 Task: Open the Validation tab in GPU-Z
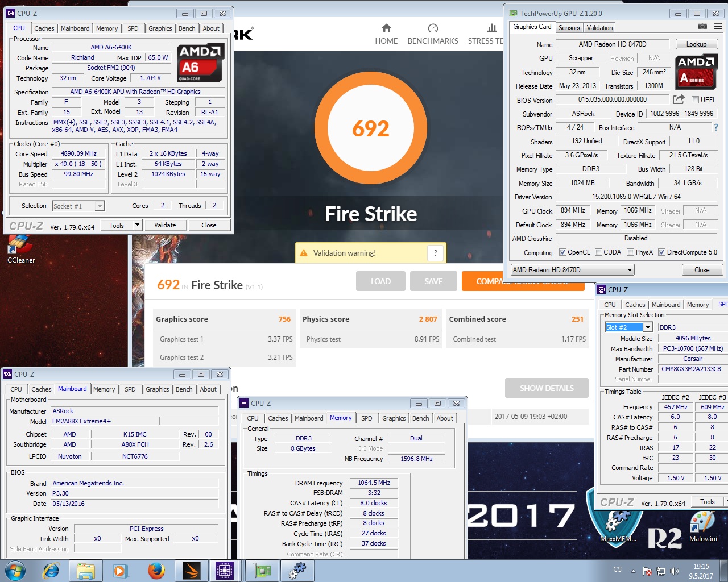coord(599,28)
